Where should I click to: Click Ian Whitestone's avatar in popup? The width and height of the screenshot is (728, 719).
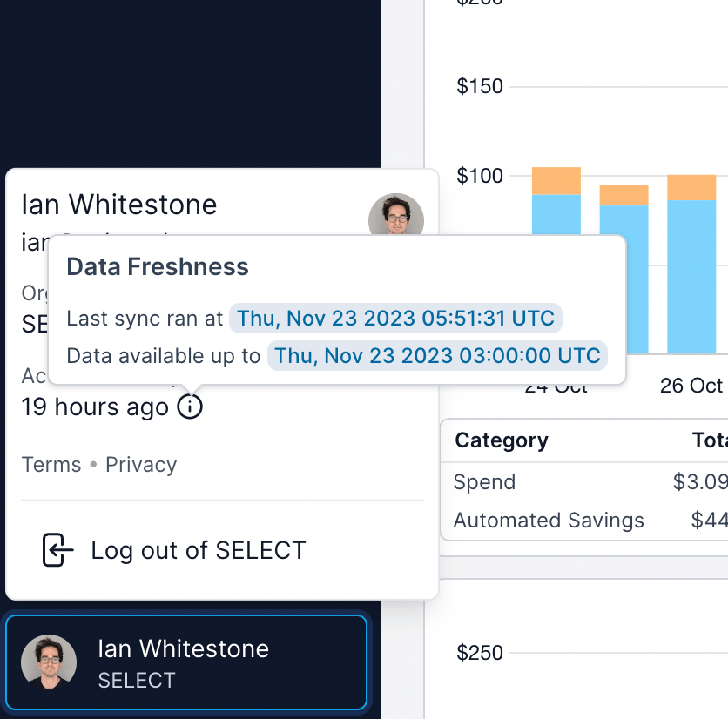click(396, 215)
